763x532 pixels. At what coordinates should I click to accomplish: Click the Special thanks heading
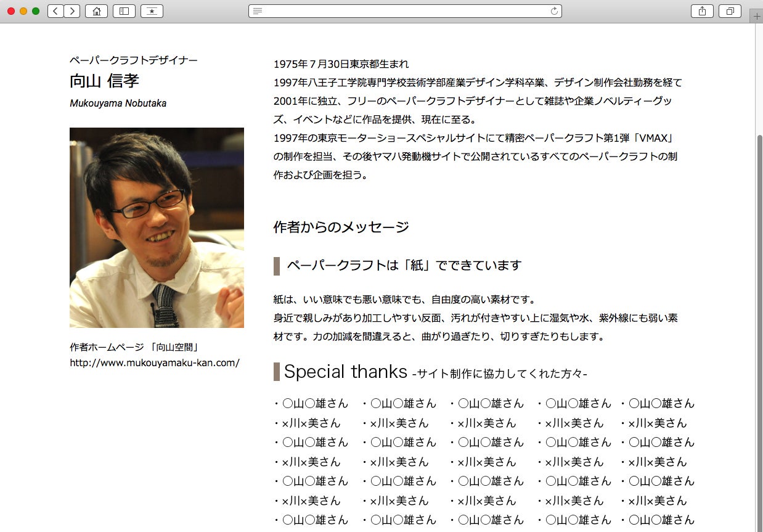click(346, 372)
